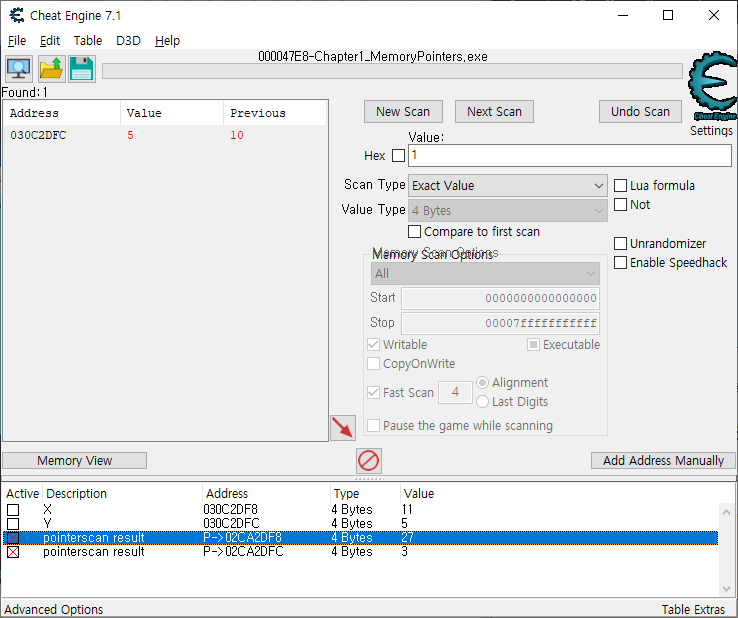Enable the Lua formula checkbox
Screen dimensions: 738x618
click(620, 185)
